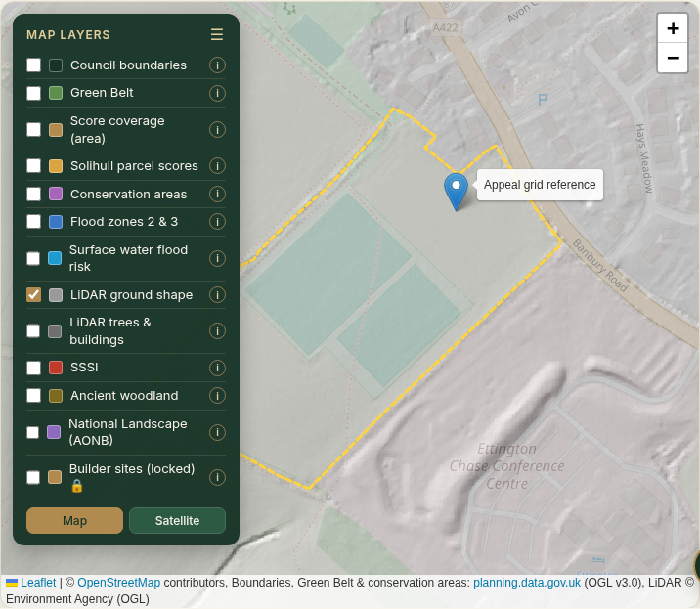
Task: Open info for Score coverage (area)
Action: pyautogui.click(x=217, y=130)
